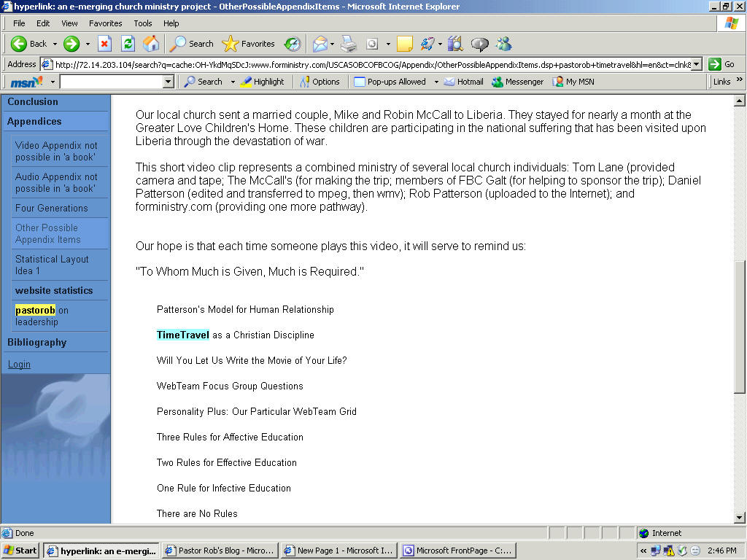This screenshot has width=747, height=560.
Task: Click the Login link in the sidebar
Action: pos(19,365)
